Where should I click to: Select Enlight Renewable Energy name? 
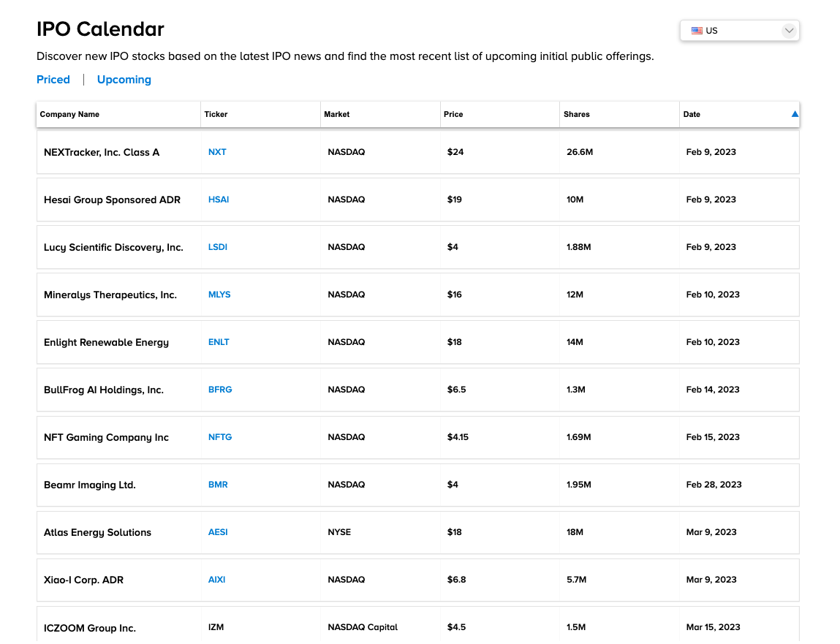tap(106, 342)
